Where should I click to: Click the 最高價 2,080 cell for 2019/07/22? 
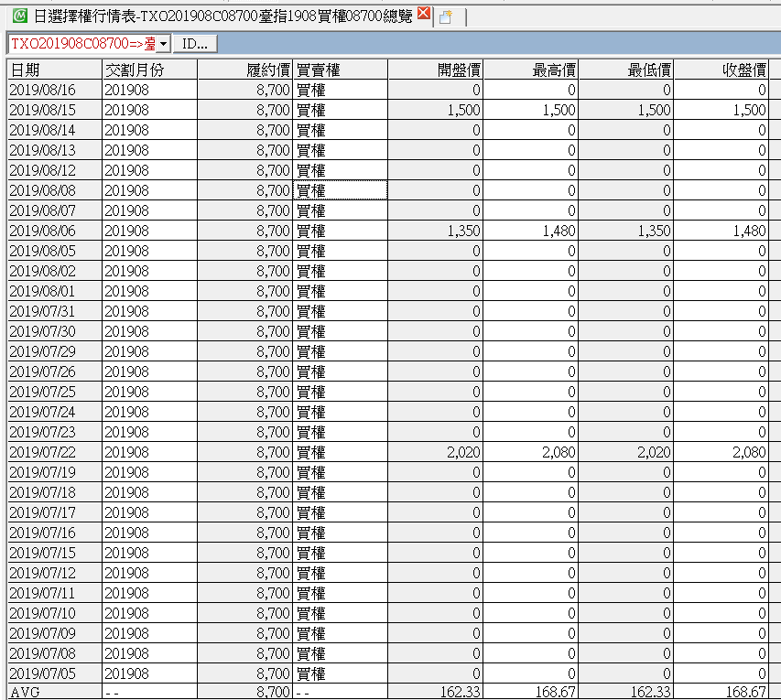(530, 453)
